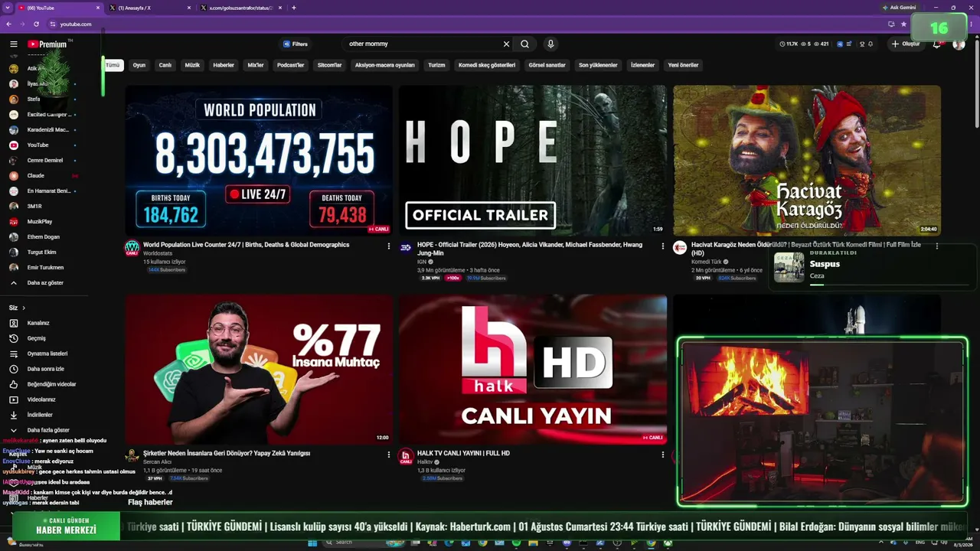Select the Oyun filter chip
980x551 pixels.
click(x=139, y=65)
